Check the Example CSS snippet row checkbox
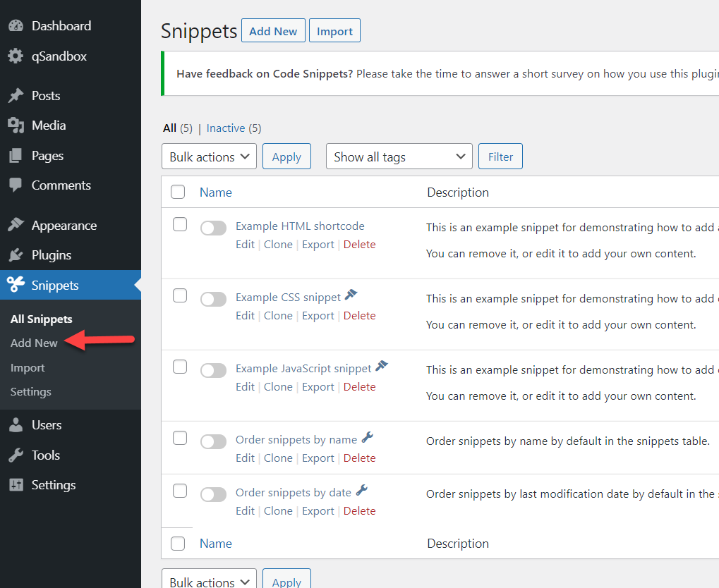Screen dimensions: 719x588 click(x=180, y=295)
